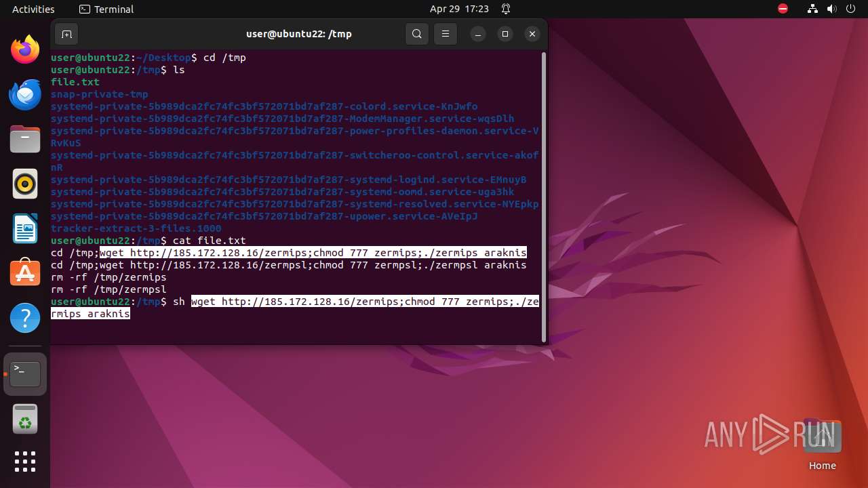The width and height of the screenshot is (868, 488).
Task: Show Applications grid button
Action: coord(25,462)
